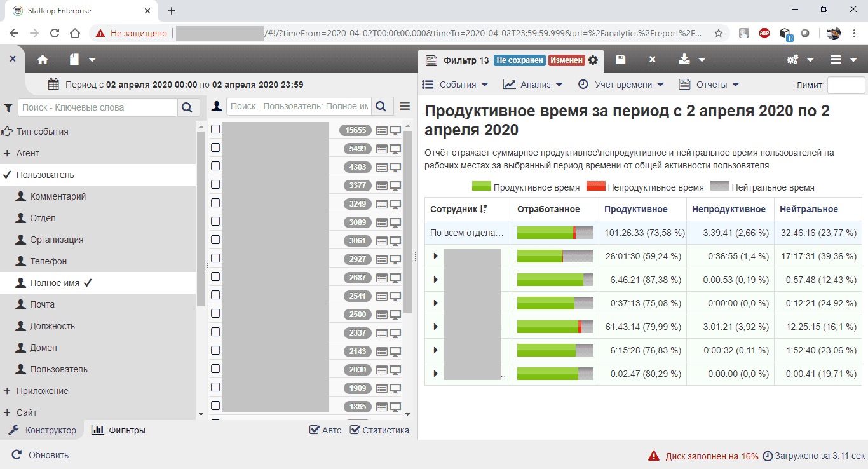Viewport: 868px width, 469px height.
Task: Go to the home icon in the top bar
Action: point(43,60)
